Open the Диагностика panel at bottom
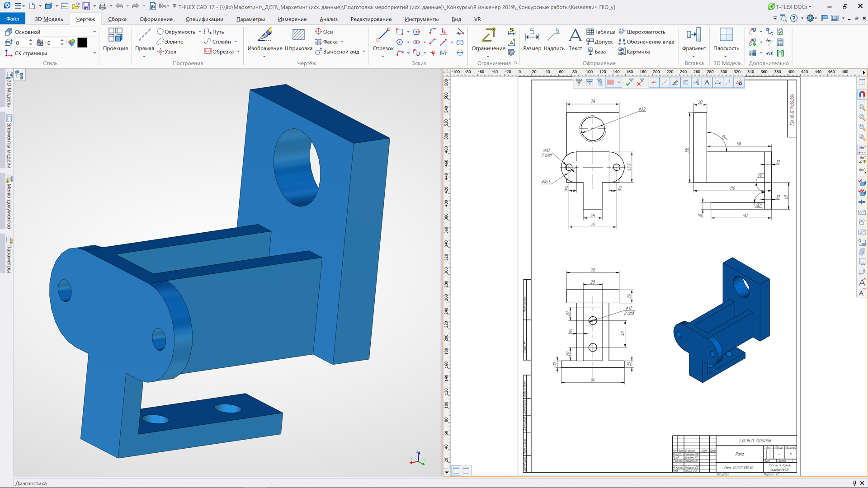 tap(31, 483)
